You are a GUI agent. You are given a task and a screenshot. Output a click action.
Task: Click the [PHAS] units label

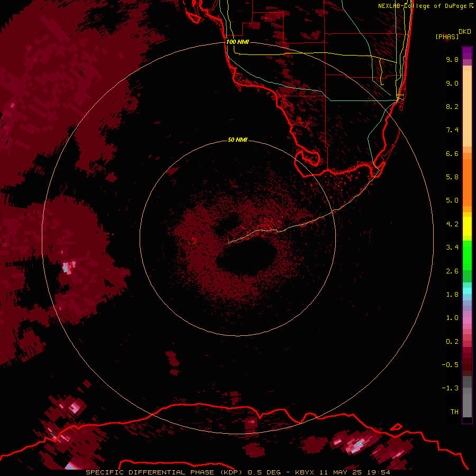pyautogui.click(x=447, y=36)
